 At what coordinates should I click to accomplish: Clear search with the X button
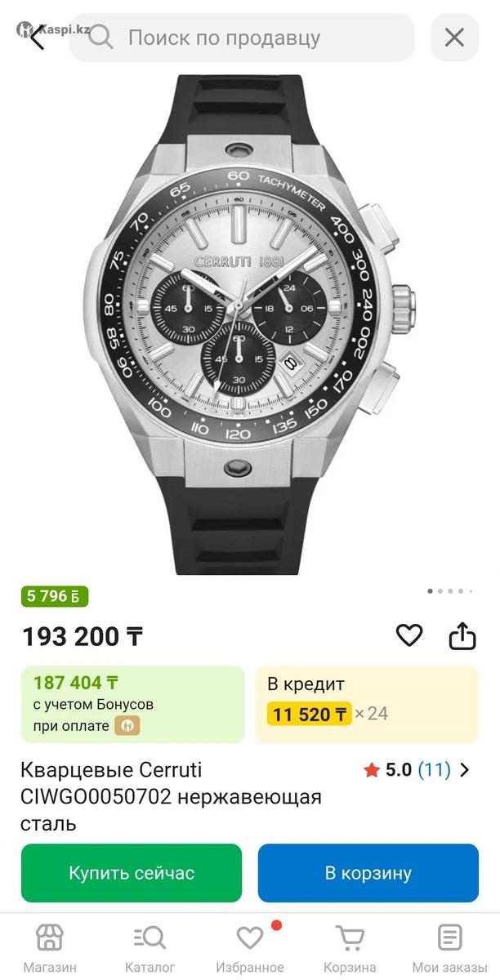pyautogui.click(x=454, y=37)
